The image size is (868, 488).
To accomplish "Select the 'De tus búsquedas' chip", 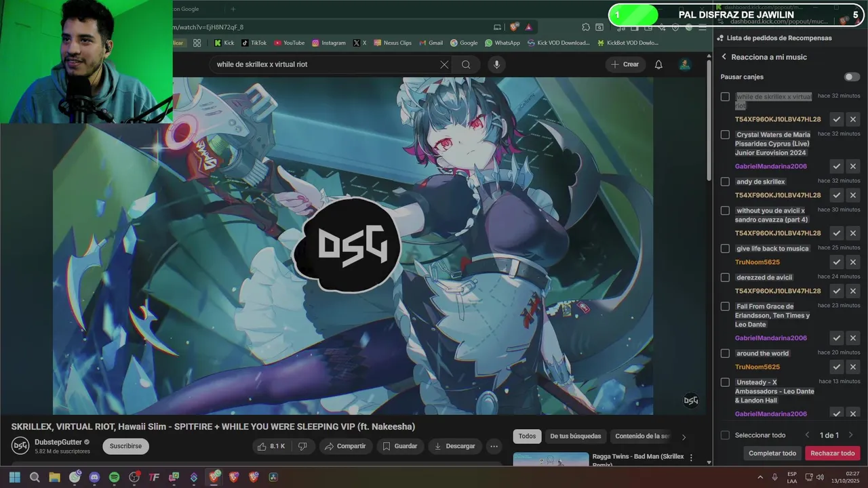I will click(575, 436).
